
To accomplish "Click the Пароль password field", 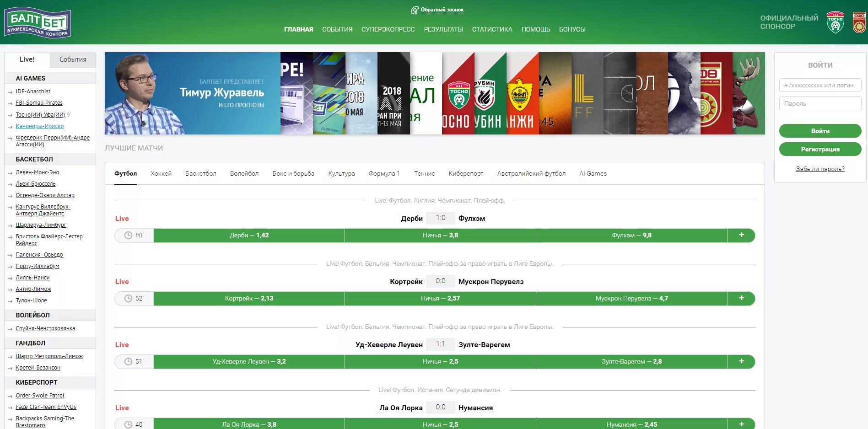I will (x=820, y=103).
